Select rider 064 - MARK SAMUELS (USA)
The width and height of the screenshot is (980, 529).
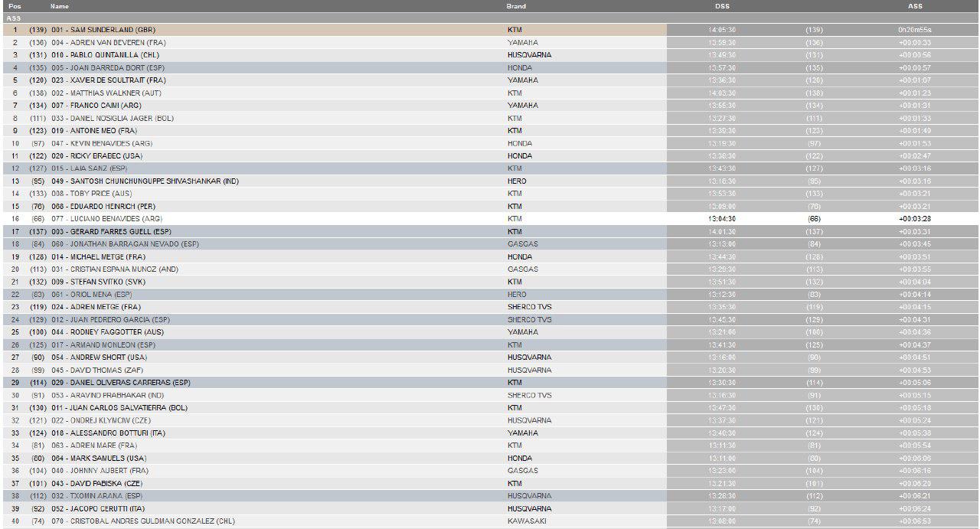tap(99, 458)
